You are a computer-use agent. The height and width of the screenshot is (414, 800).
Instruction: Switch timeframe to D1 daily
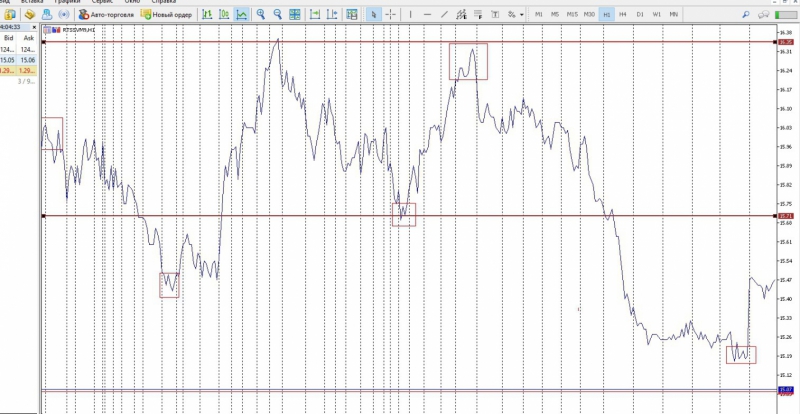tap(640, 15)
